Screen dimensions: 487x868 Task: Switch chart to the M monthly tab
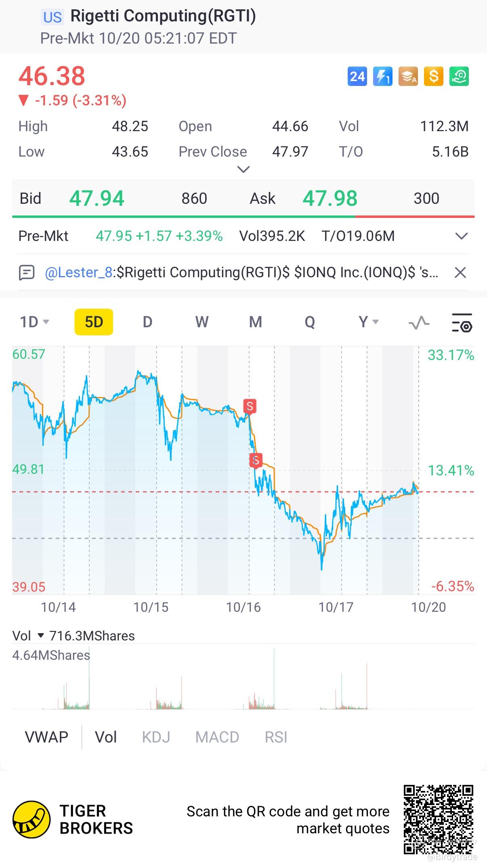[256, 322]
